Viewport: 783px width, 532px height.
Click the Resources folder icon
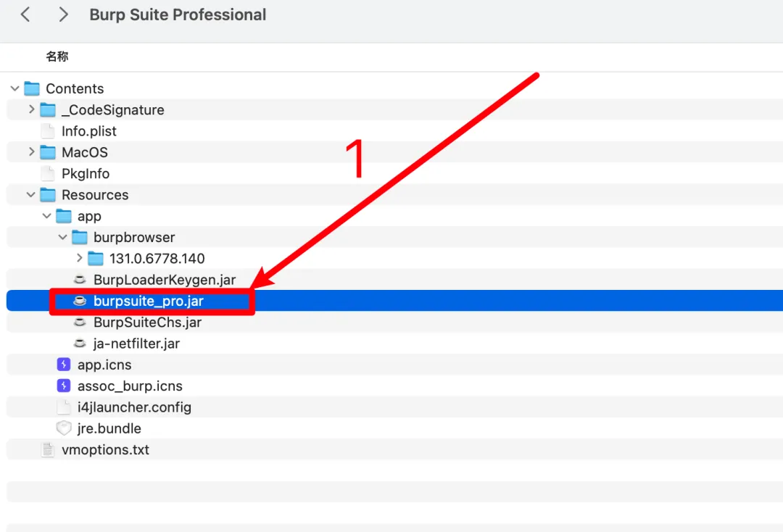coord(48,195)
